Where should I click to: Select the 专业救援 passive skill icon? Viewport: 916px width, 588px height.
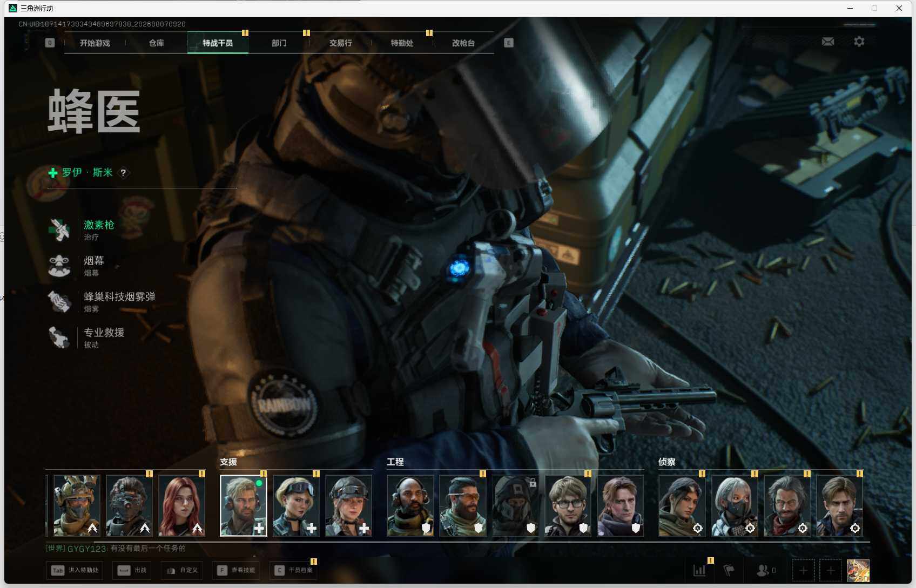(x=59, y=337)
